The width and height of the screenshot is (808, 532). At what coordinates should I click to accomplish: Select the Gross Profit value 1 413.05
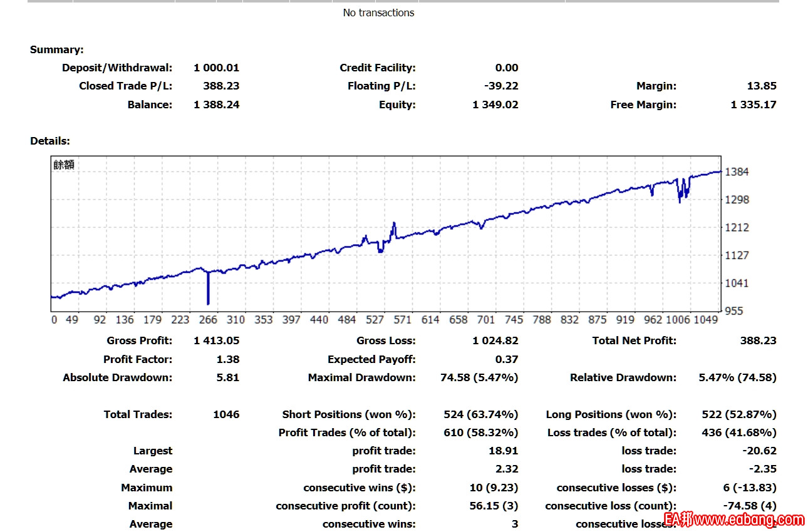[x=217, y=340]
